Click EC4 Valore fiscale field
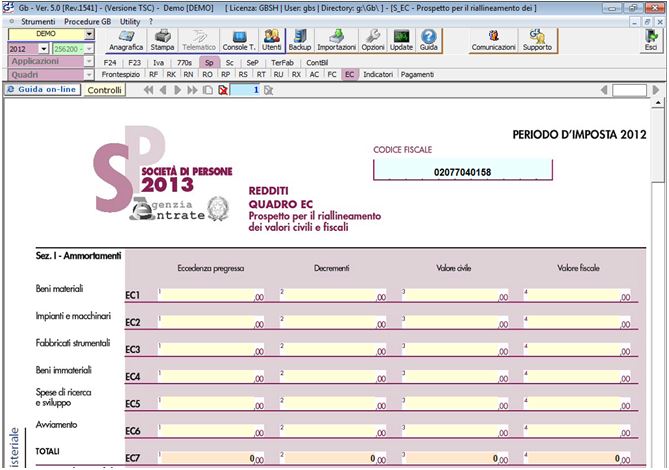This screenshot has height=470, width=669. [578, 376]
